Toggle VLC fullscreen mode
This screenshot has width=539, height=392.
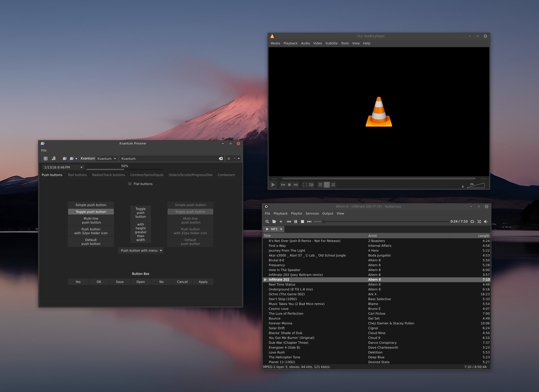pos(305,185)
